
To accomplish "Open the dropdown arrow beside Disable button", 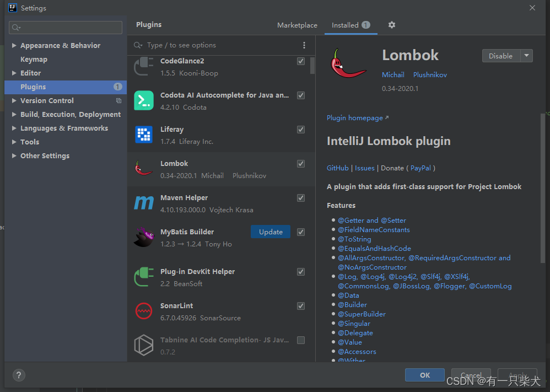I will pos(527,56).
